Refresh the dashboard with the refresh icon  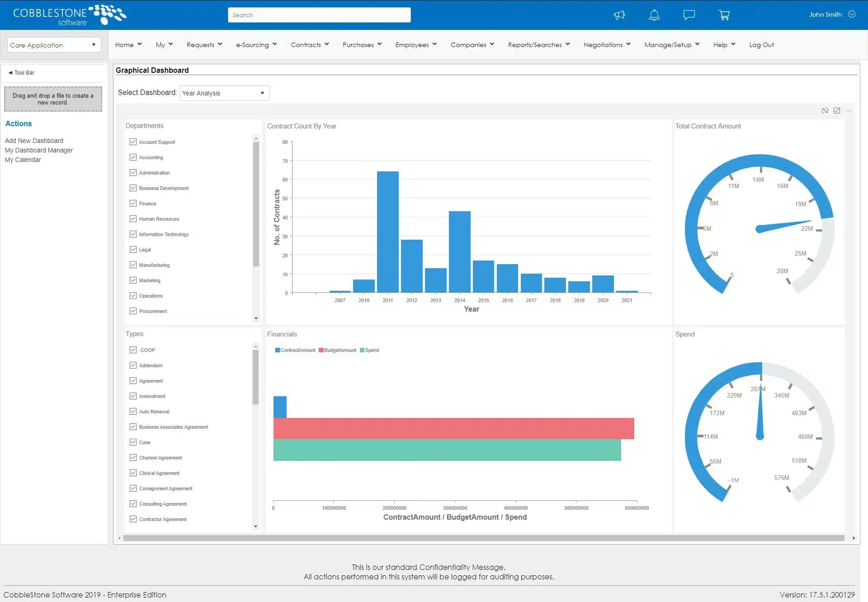point(825,110)
